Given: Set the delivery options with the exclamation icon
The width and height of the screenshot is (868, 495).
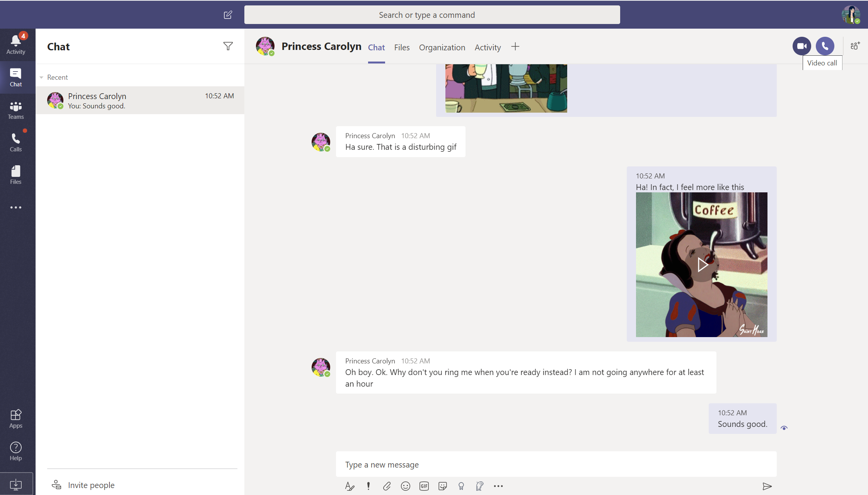Looking at the screenshot, I should tap(368, 486).
